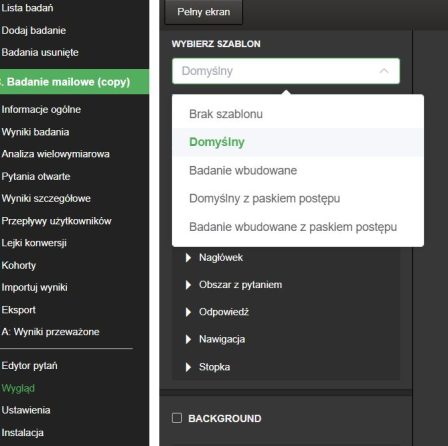
Task: Open Lejki konwersji in sidebar
Action: [34, 243]
